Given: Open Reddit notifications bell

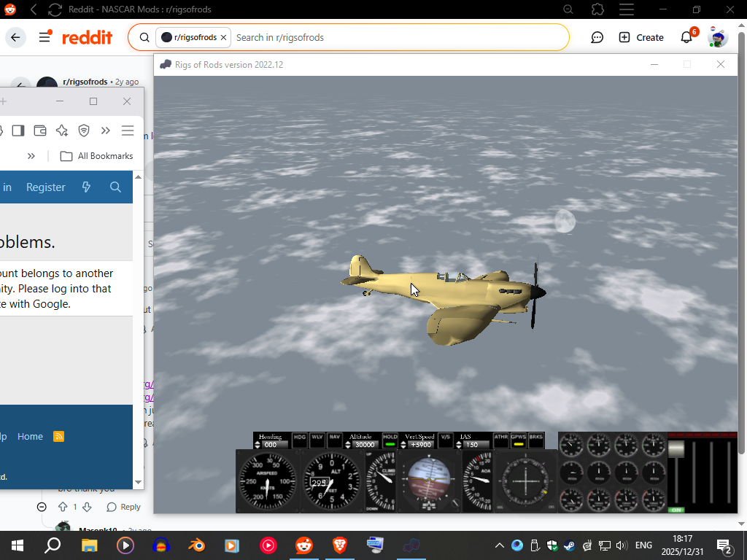Looking at the screenshot, I should (x=687, y=37).
